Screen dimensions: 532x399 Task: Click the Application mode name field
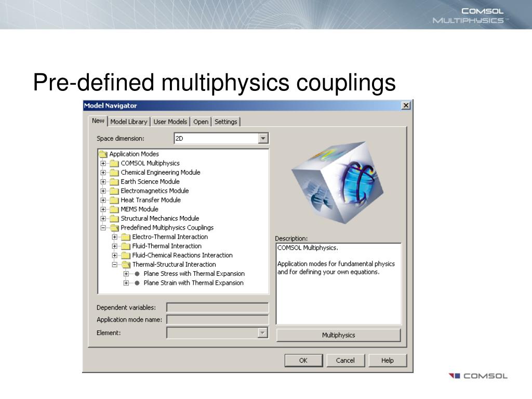coord(218,320)
